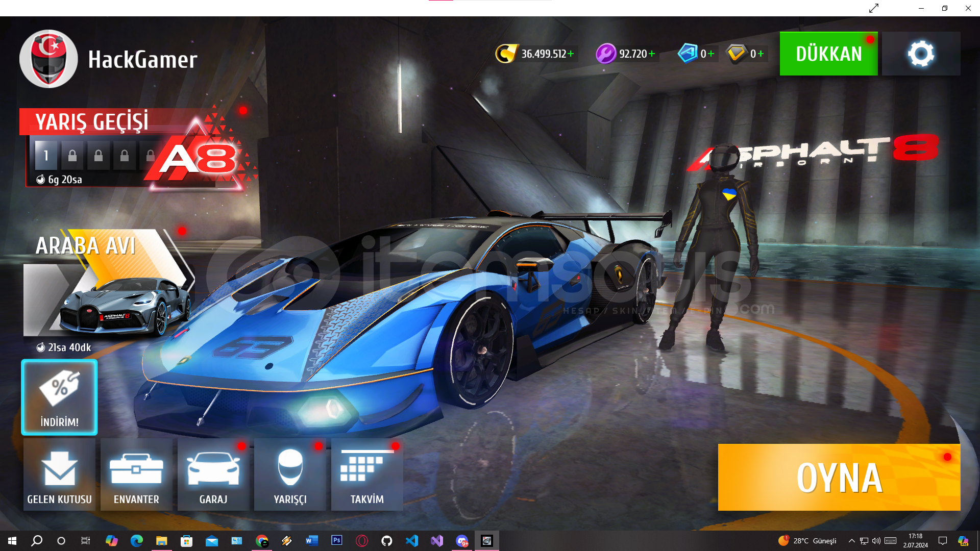Add credits via the 36.499.512 counter

pos(535,54)
